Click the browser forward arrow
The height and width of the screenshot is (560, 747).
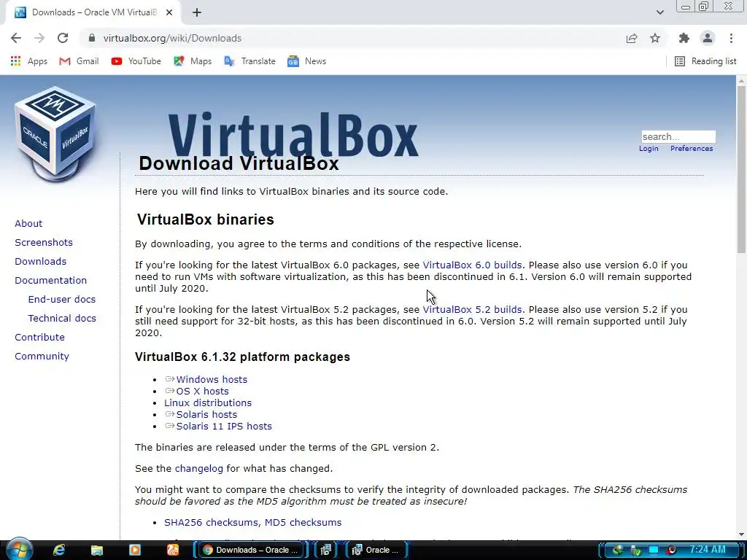(39, 38)
